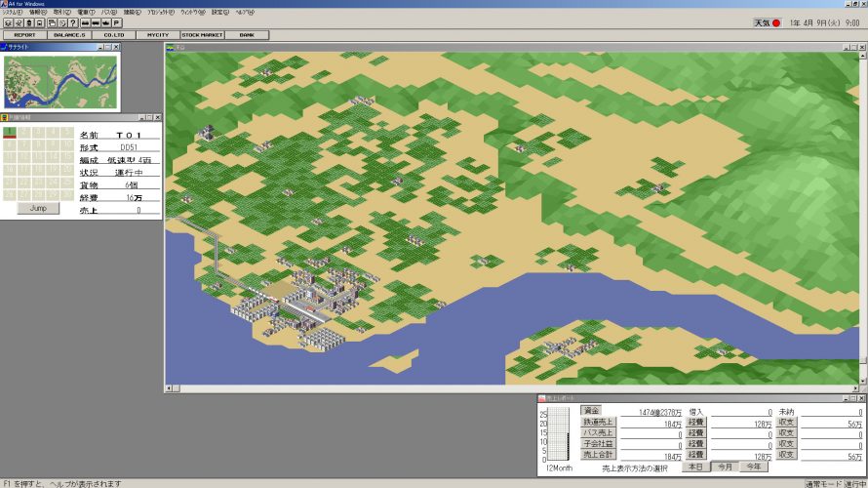
Task: Click the satellite minimap thumbnail
Action: 60,82
